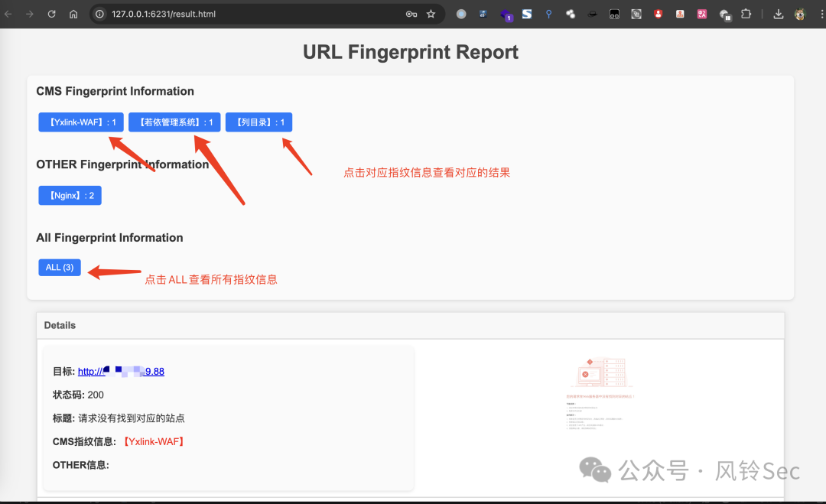Click the browser home icon
Image resolution: width=826 pixels, height=504 pixels.
[73, 14]
